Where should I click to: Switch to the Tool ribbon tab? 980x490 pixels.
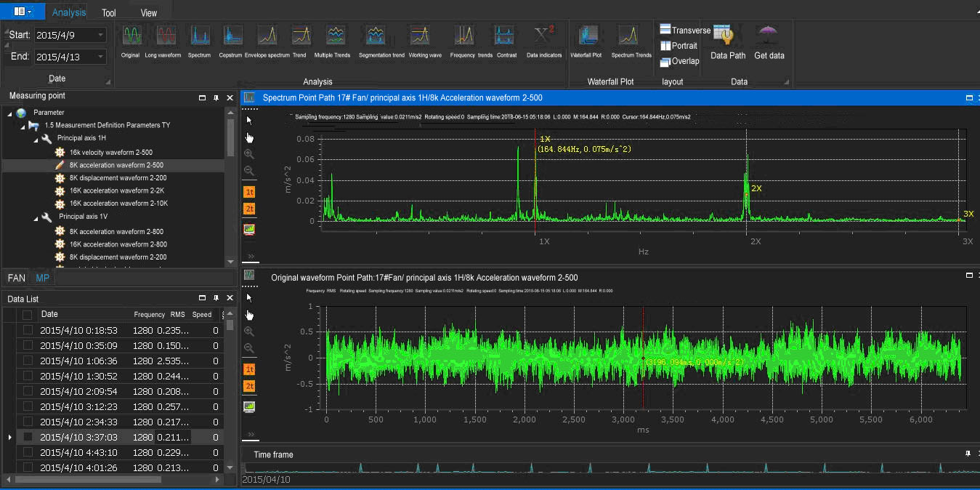click(x=109, y=12)
